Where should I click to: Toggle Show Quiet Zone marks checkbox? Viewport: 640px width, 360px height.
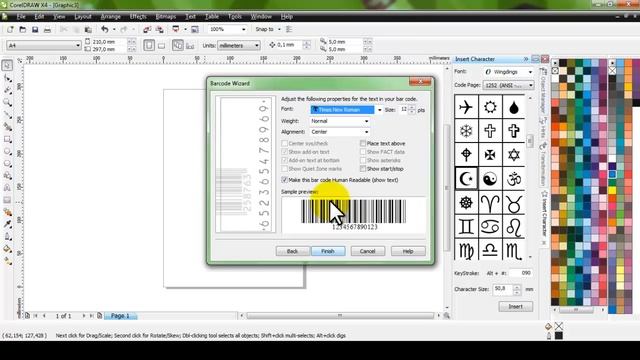(284, 169)
